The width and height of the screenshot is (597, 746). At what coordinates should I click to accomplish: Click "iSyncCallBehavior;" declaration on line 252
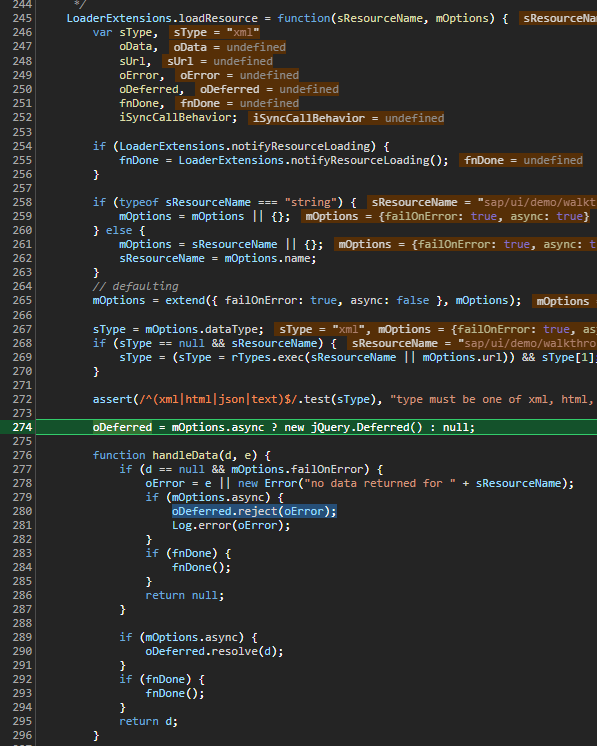pyautogui.click(x=178, y=118)
